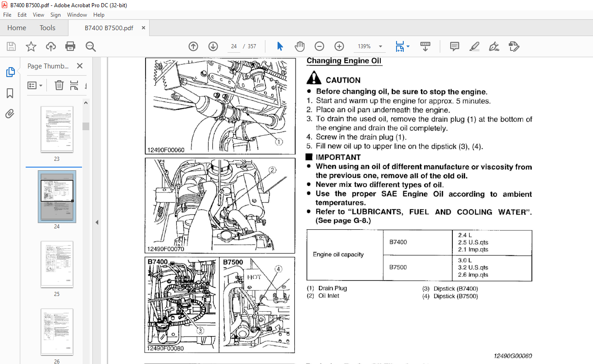The height and width of the screenshot is (364, 593).
Task: Click the "2.4 L" capacity value
Action: 465,235
